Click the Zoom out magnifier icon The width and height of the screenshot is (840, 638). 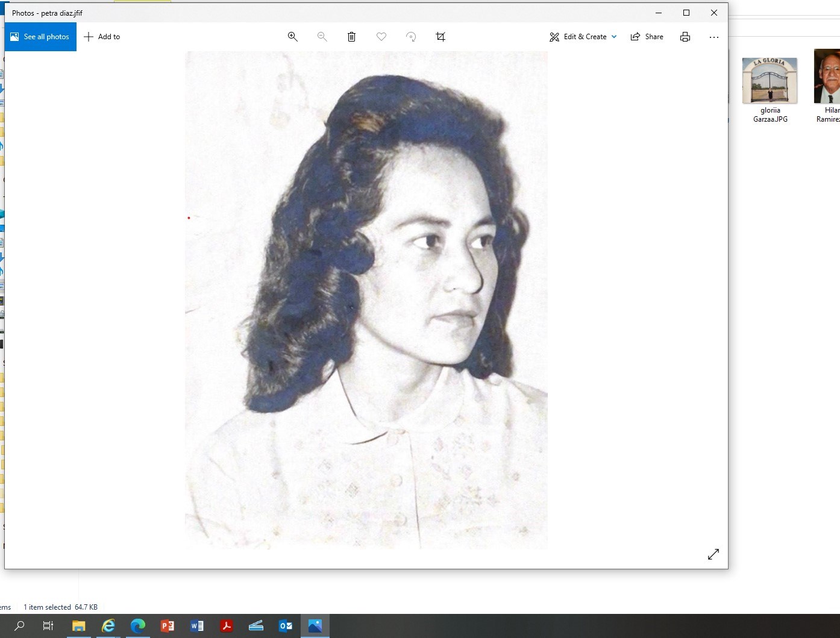[322, 36]
